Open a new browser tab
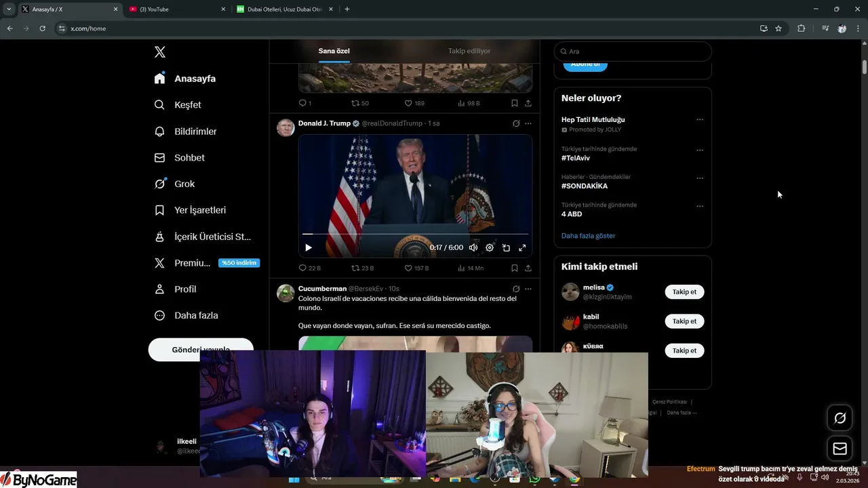This screenshot has height=488, width=868. pos(347,9)
